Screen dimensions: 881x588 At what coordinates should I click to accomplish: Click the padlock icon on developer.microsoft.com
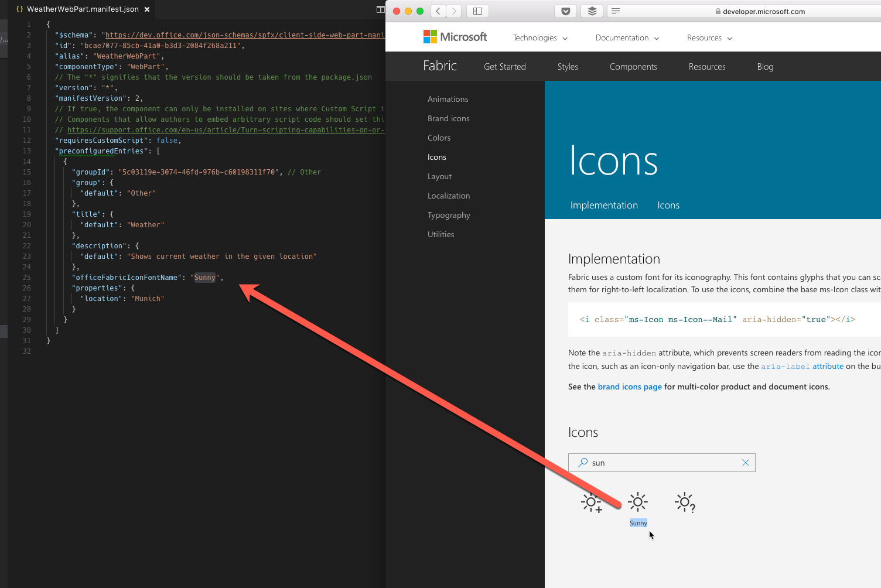pos(719,11)
